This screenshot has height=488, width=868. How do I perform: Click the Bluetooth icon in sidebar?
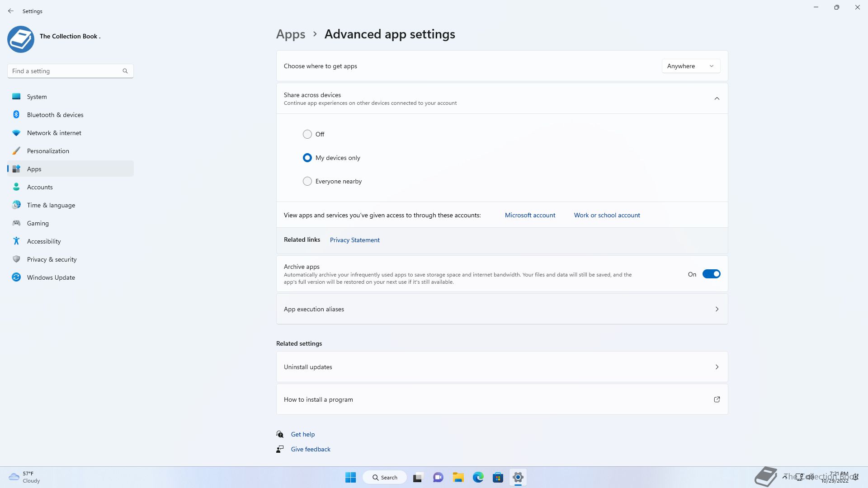coord(16,114)
